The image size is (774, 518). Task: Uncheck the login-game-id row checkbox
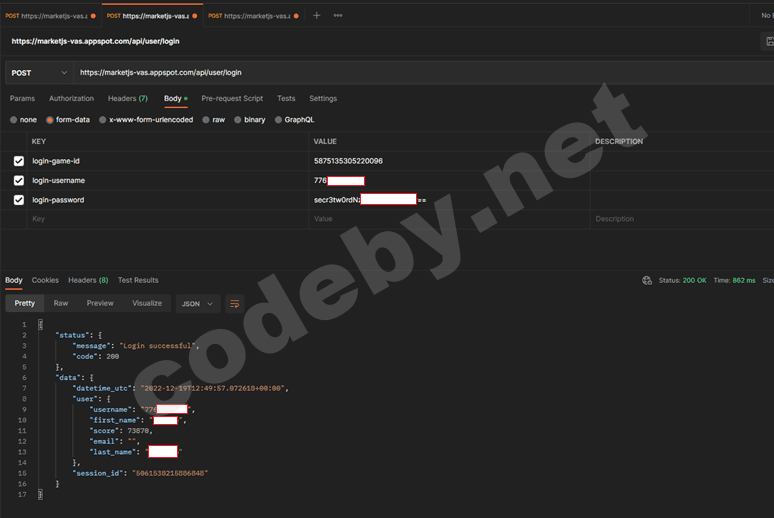(19, 161)
